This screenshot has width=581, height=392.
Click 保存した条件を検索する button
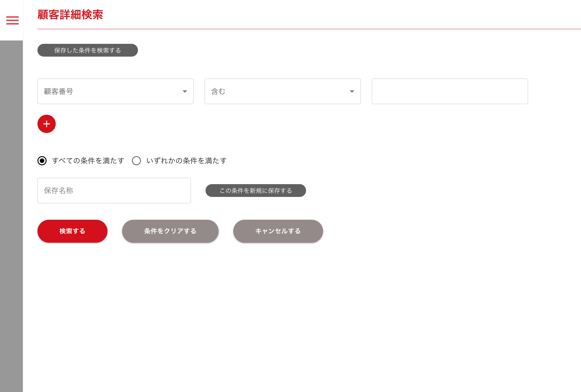click(88, 50)
